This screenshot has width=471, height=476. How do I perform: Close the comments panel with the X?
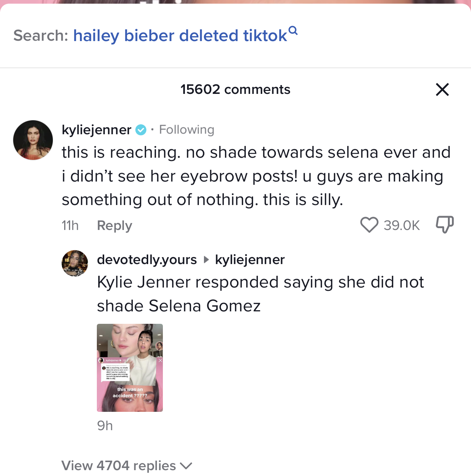442,89
